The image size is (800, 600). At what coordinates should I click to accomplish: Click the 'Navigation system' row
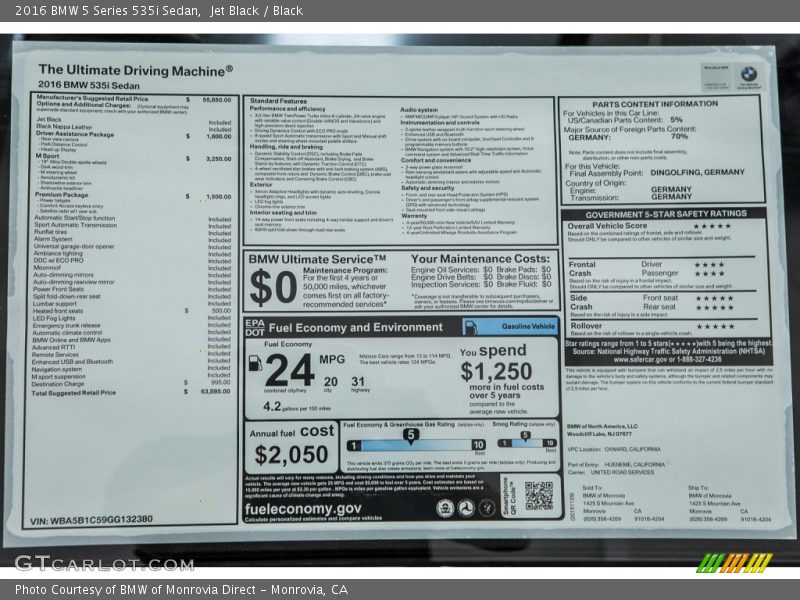point(131,368)
